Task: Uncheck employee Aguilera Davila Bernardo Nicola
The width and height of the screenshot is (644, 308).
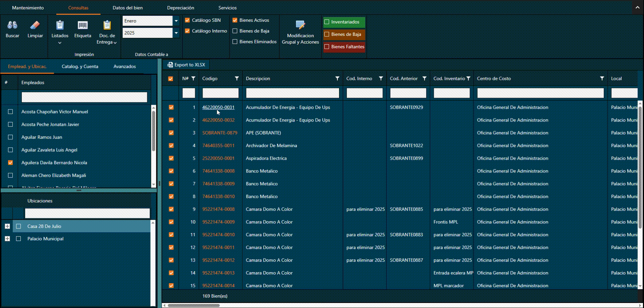Action: 10,163
